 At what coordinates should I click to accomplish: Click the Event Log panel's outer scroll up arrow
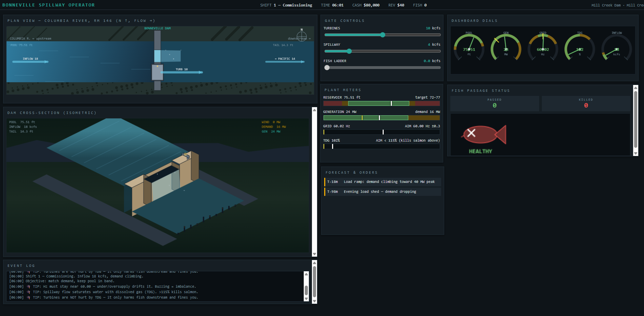315,263
